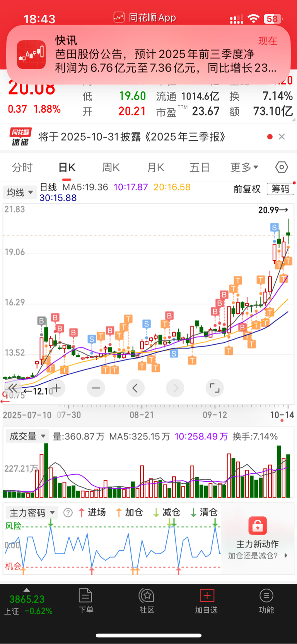This screenshot has width=297, height=644.
Task: Toggle 前复权 price adjustment
Action: tap(247, 189)
